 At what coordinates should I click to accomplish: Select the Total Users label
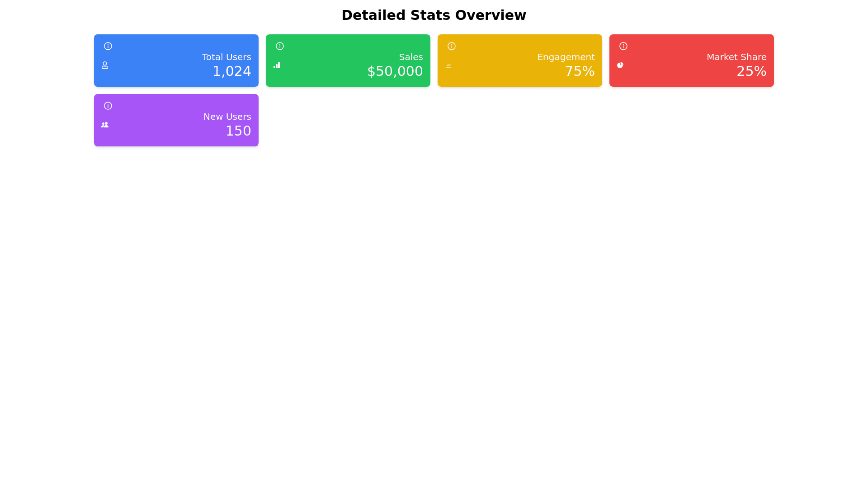tap(226, 57)
